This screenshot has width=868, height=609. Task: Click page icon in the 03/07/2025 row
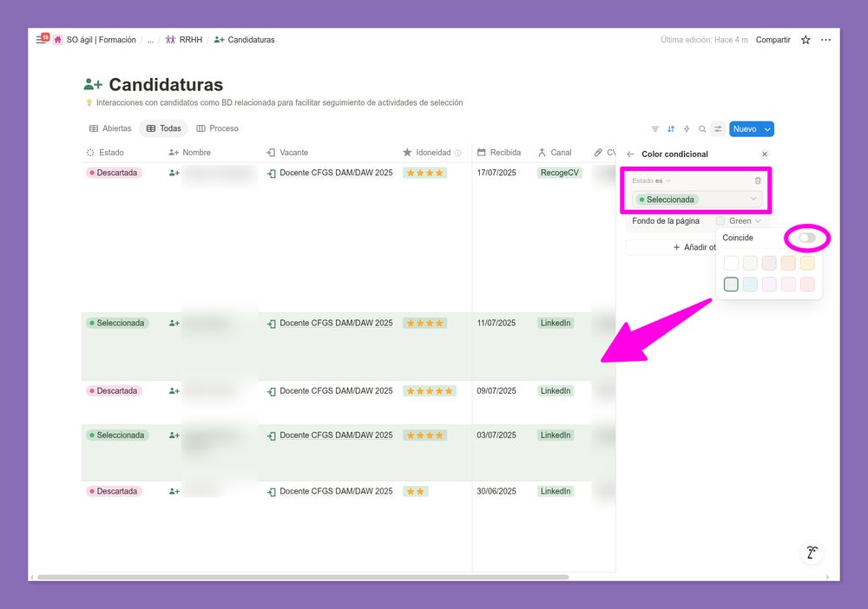pos(174,435)
